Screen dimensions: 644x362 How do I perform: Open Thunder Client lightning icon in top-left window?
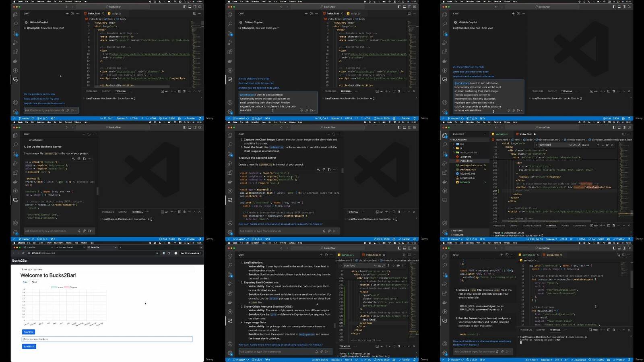[x=15, y=70]
